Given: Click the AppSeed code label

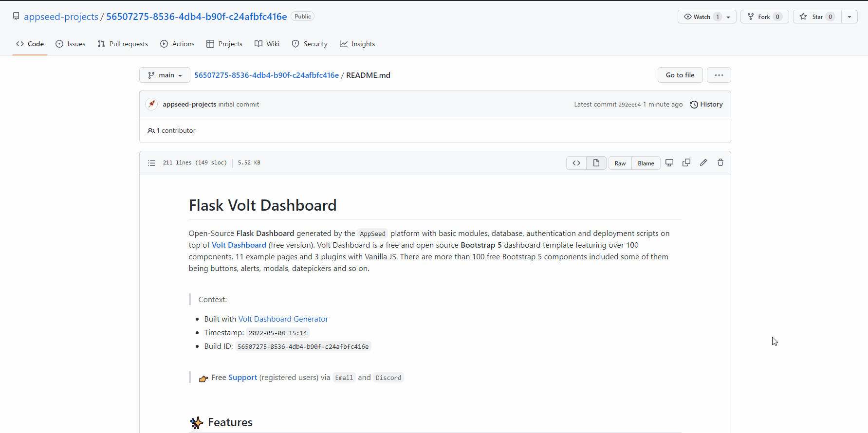Looking at the screenshot, I should (372, 234).
